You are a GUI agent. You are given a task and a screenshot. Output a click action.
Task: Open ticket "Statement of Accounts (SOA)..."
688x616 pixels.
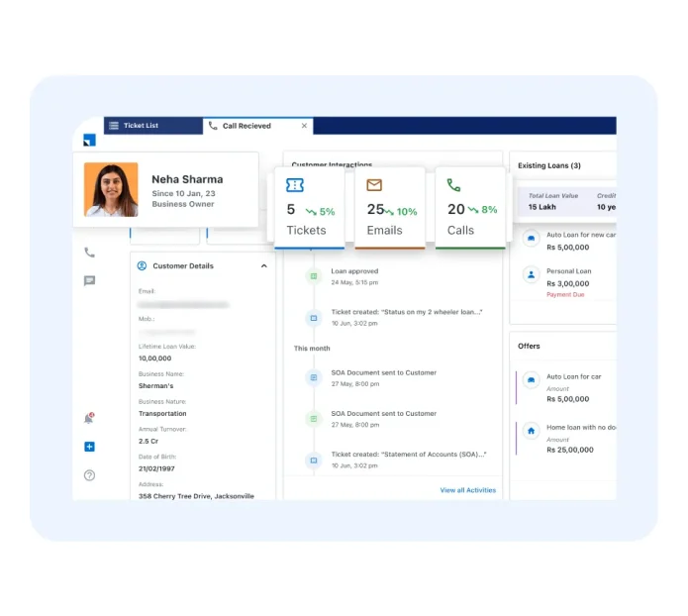409,455
